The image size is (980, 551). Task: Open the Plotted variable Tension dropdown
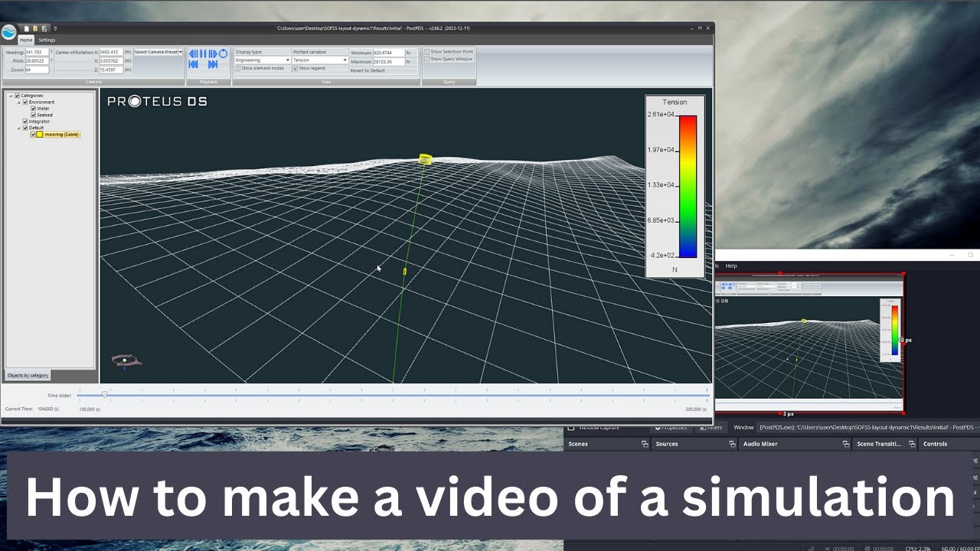point(320,60)
